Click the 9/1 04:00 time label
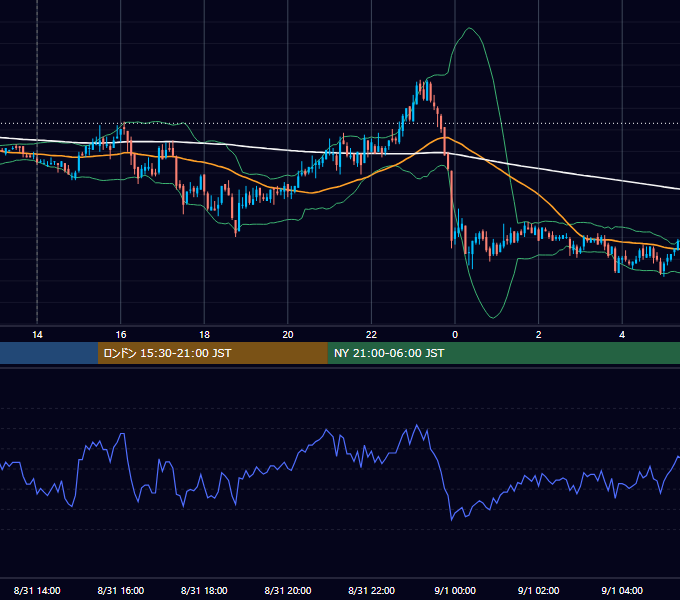680x600 pixels. click(x=622, y=590)
